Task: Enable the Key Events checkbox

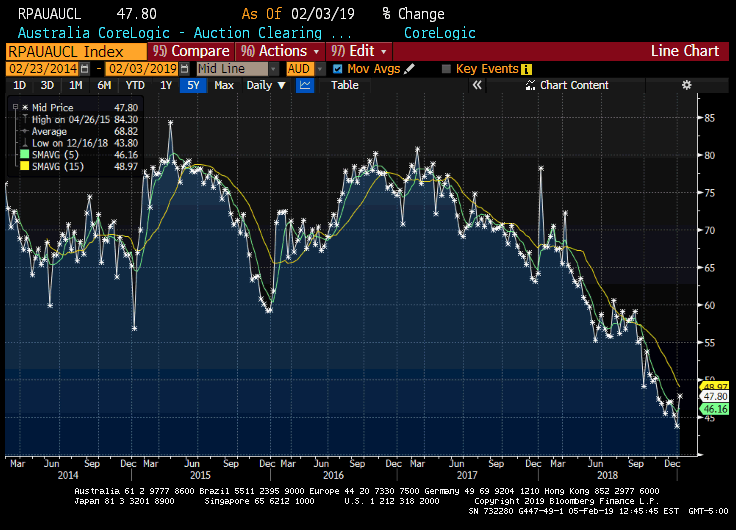Action: (x=446, y=69)
